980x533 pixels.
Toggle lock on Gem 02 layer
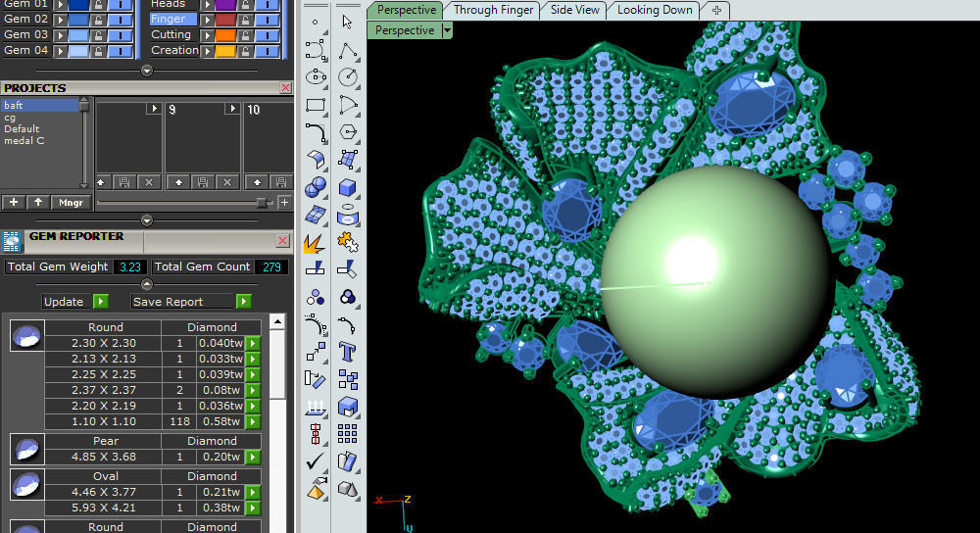point(98,20)
